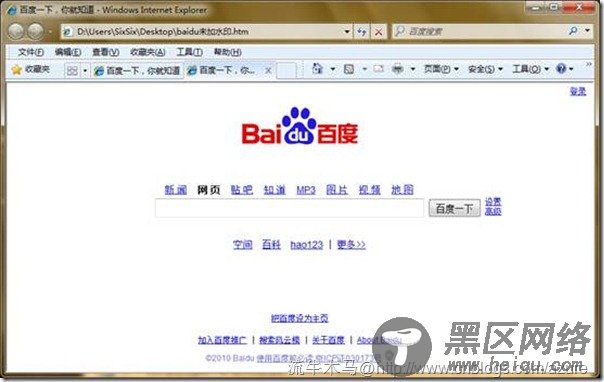
Task: Open the Quick Tabs list dropdown arrow
Action: pos(85,71)
